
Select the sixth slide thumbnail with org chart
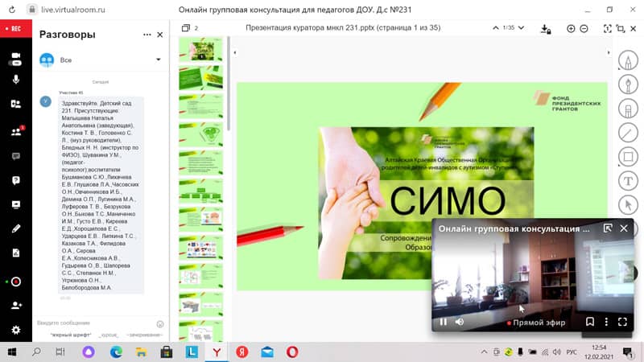pyautogui.click(x=200, y=191)
